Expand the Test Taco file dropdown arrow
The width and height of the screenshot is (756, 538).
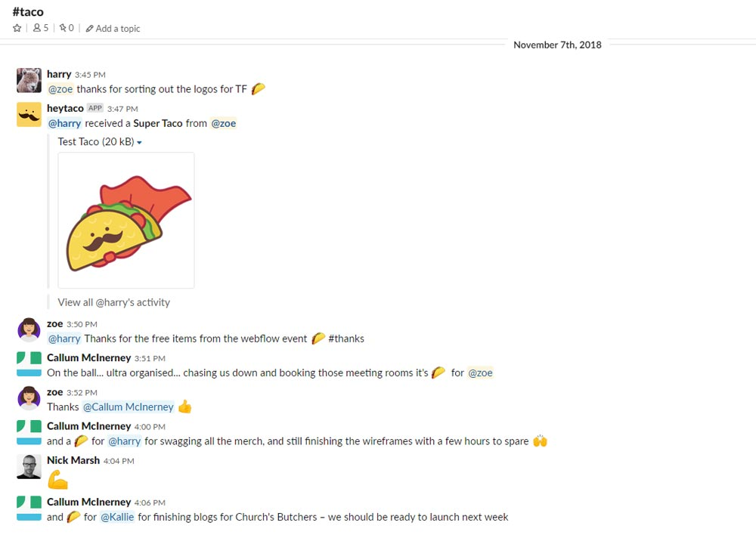(x=139, y=142)
